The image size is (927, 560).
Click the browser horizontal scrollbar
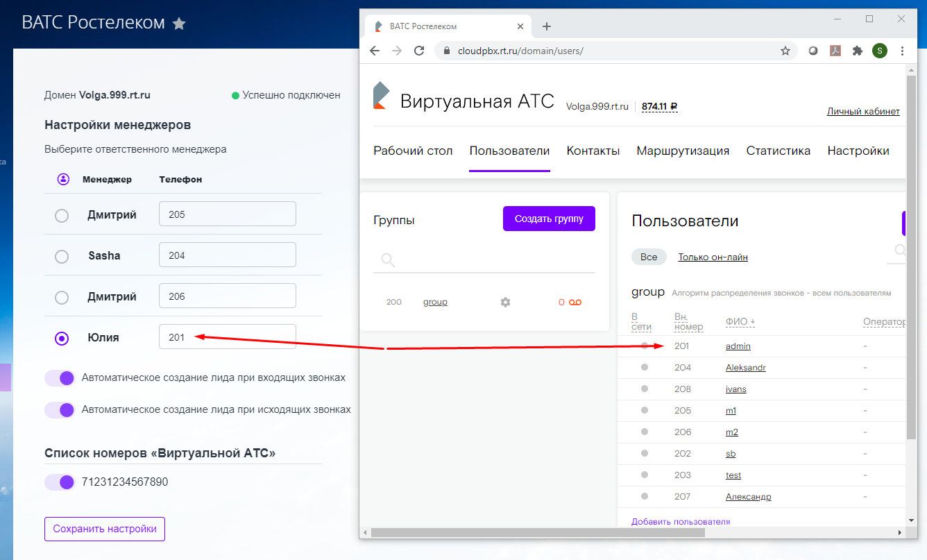pos(538,532)
